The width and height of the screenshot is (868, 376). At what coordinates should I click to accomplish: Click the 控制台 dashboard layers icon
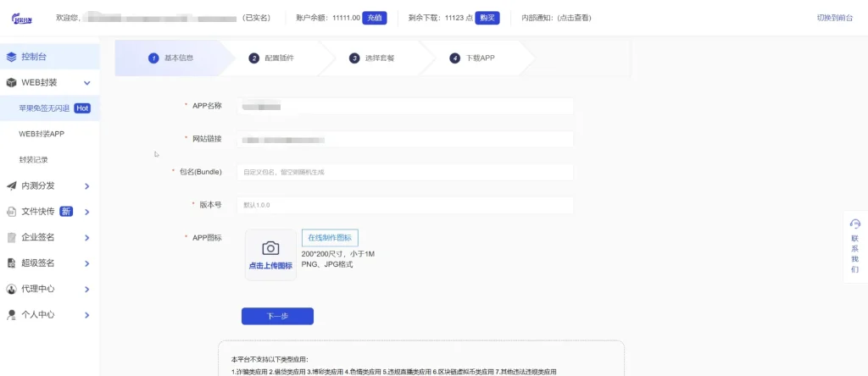12,57
